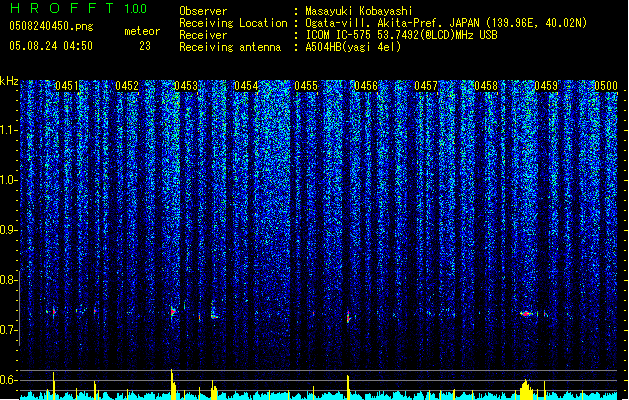Screen dimensions: 629x400
Task: Click the 0.7 kHz axis label
Action: (x=9, y=330)
